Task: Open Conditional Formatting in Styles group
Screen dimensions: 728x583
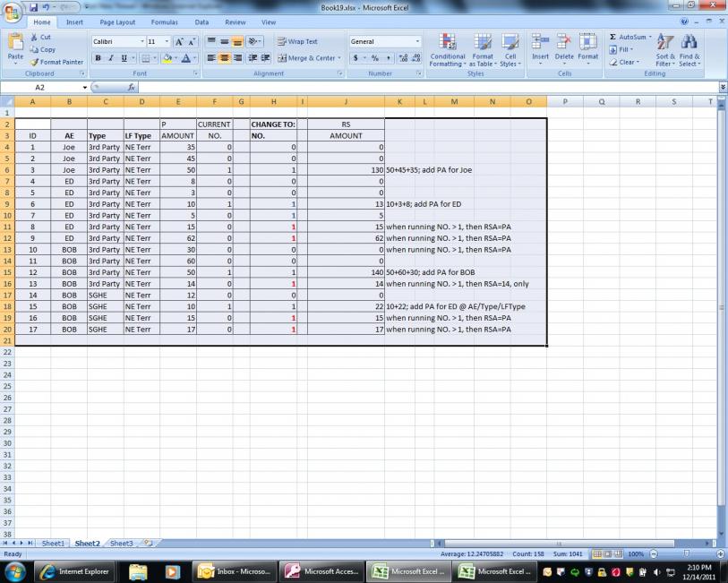Action: point(447,48)
